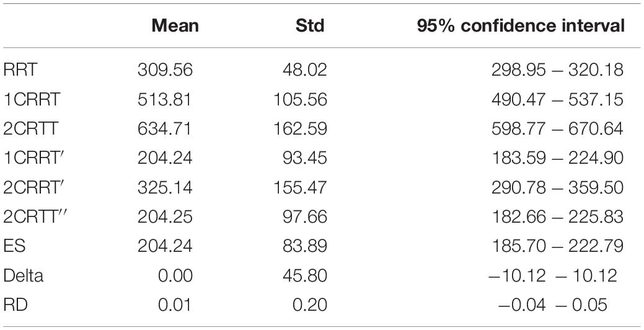Screen dimensions: 644x330
Task: Select the 1CRRT row label
Action: pos(32,99)
